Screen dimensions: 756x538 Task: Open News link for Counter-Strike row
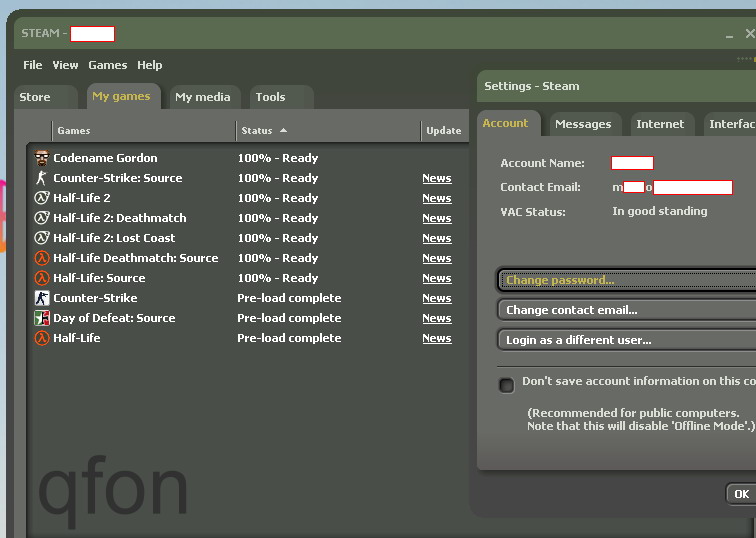click(437, 298)
